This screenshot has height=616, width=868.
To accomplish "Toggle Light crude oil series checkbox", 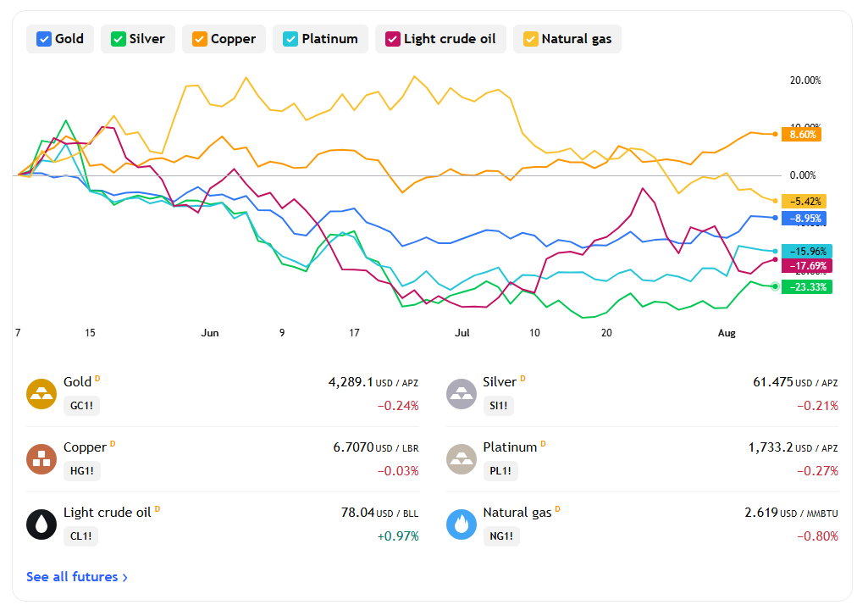I will [392, 39].
